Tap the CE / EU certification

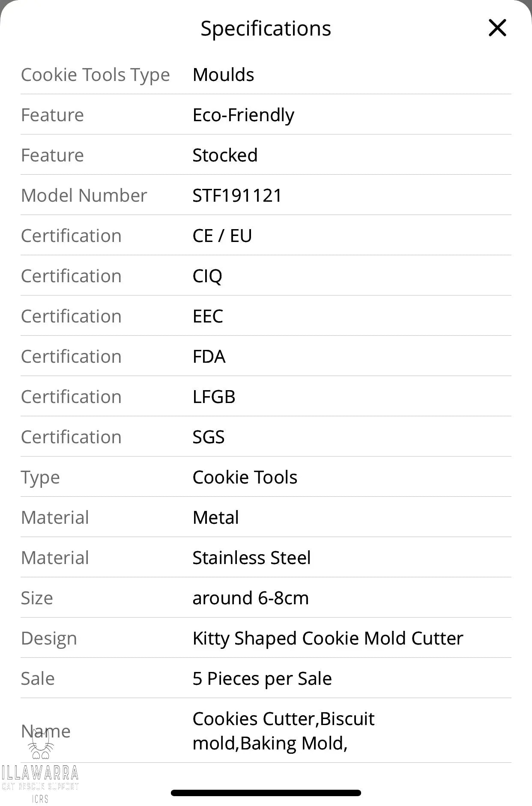[x=222, y=236]
